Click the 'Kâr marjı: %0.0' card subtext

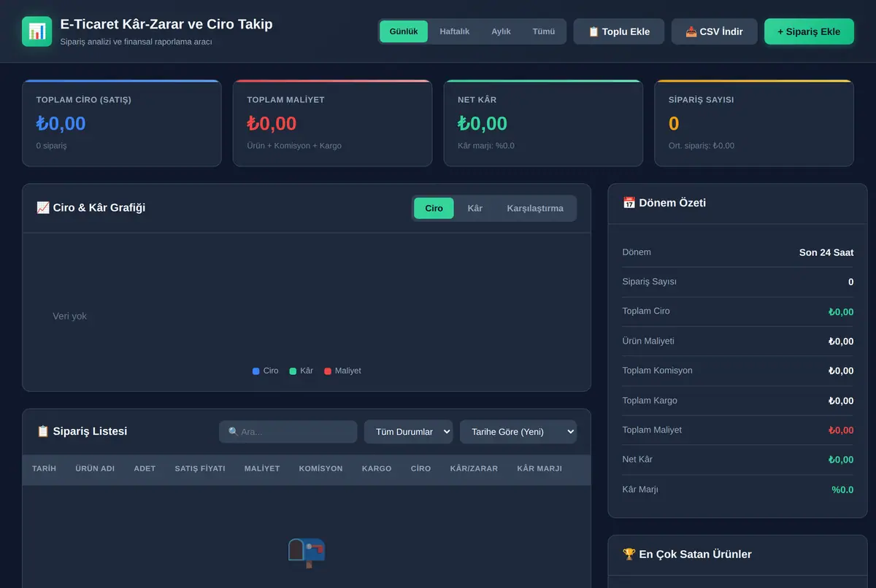tap(486, 145)
